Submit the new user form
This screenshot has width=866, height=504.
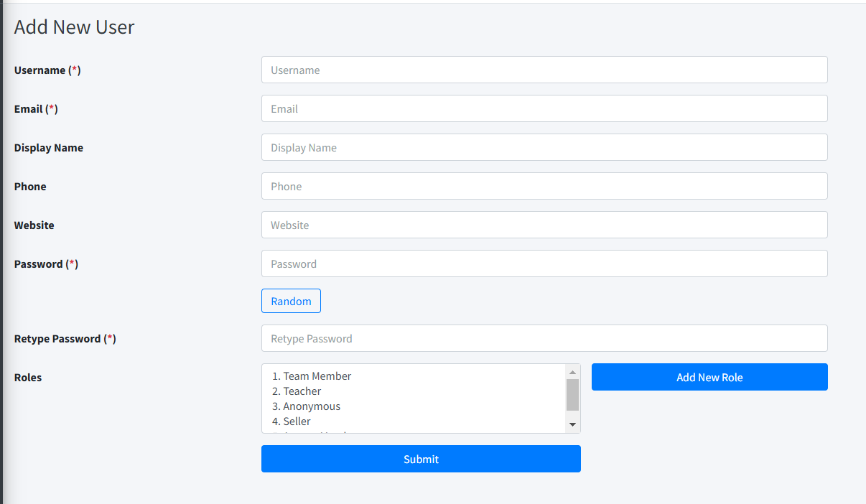click(x=421, y=459)
